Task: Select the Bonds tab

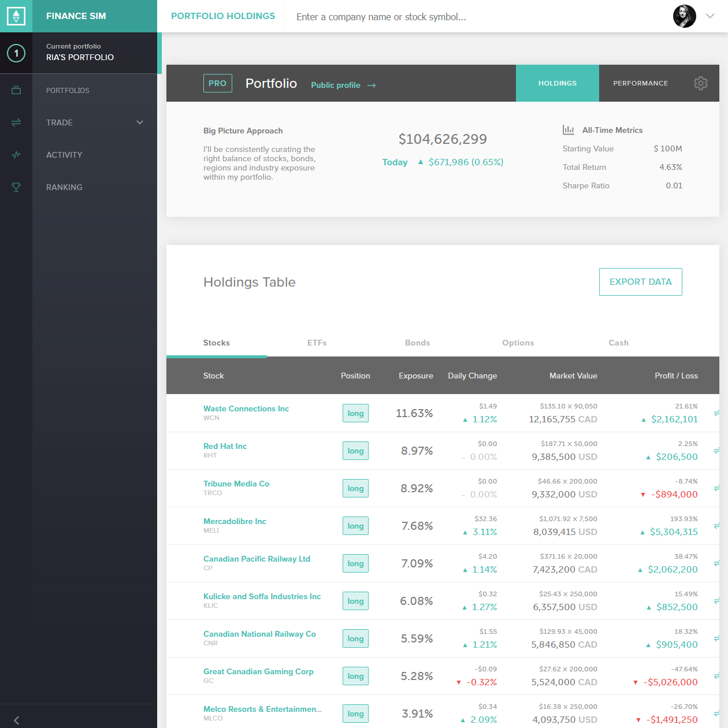Action: coord(418,343)
